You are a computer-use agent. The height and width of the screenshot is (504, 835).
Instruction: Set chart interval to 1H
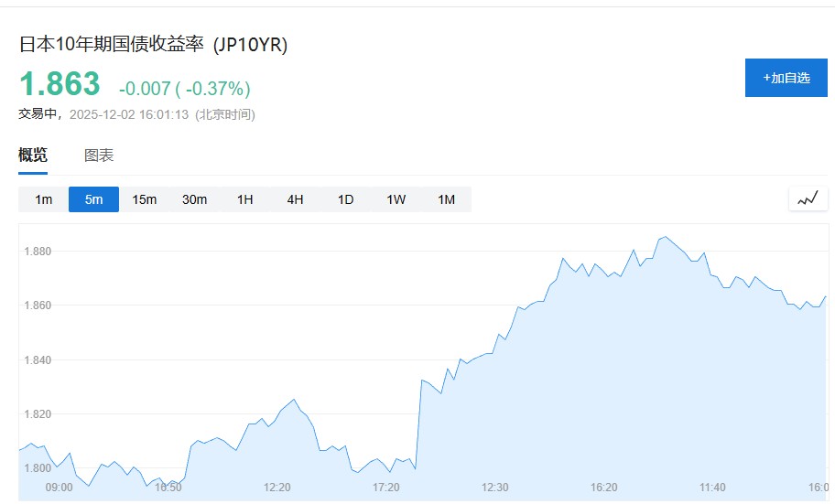[244, 199]
